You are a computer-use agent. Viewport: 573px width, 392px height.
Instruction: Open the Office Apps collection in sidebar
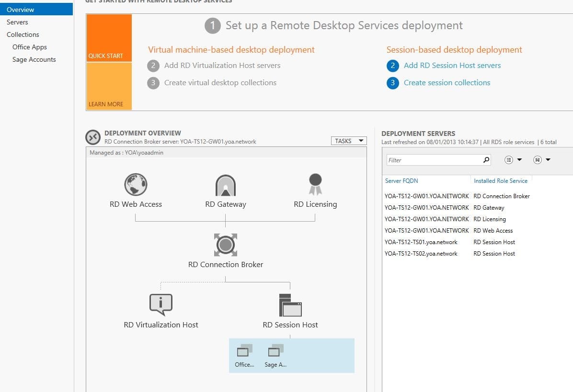pyautogui.click(x=30, y=47)
